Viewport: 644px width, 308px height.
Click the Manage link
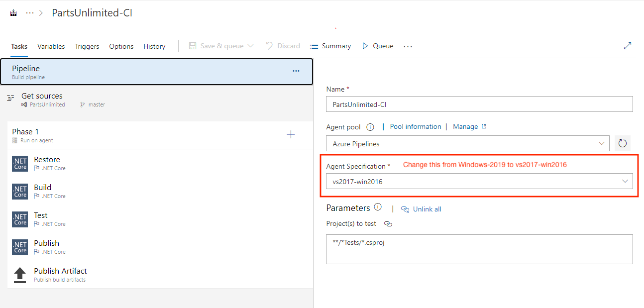[x=465, y=126]
